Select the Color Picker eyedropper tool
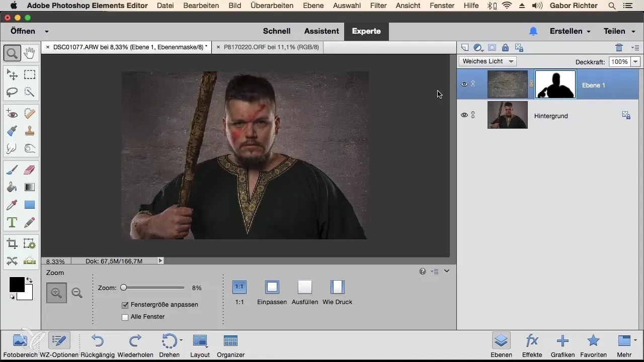 click(x=12, y=205)
